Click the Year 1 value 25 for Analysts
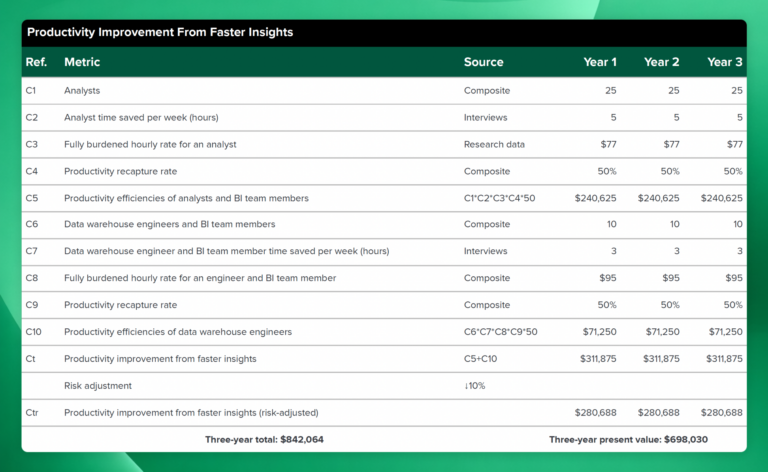This screenshot has width=768, height=472. (610, 91)
